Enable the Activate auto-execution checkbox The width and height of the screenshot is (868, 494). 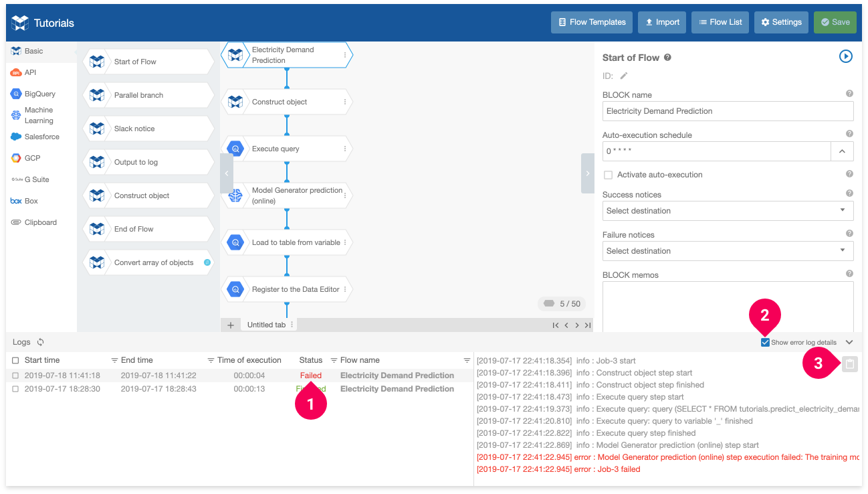tap(608, 175)
